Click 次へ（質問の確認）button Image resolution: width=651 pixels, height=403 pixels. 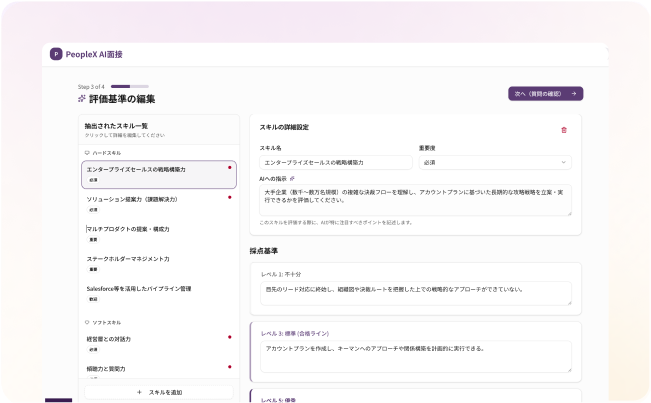coord(545,93)
